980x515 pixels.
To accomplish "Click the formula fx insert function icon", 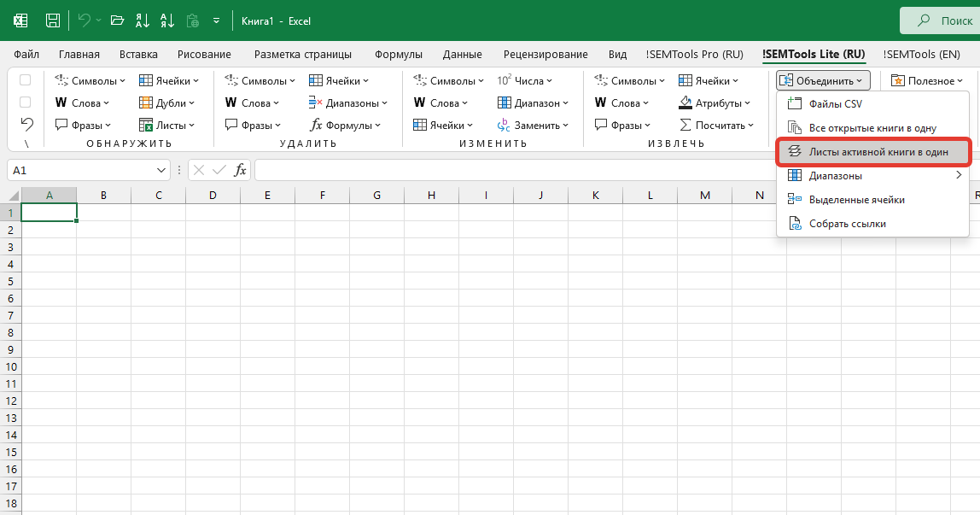I will pyautogui.click(x=240, y=170).
